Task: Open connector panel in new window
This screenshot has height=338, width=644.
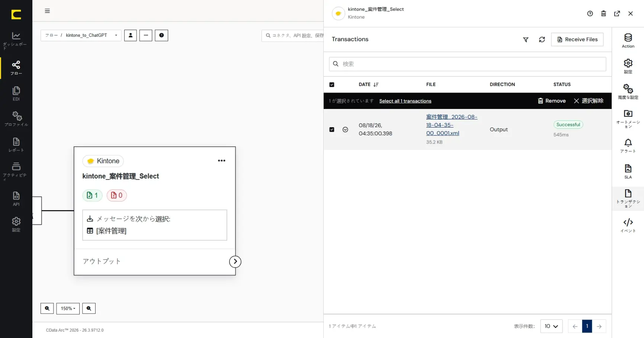Action: [617, 13]
